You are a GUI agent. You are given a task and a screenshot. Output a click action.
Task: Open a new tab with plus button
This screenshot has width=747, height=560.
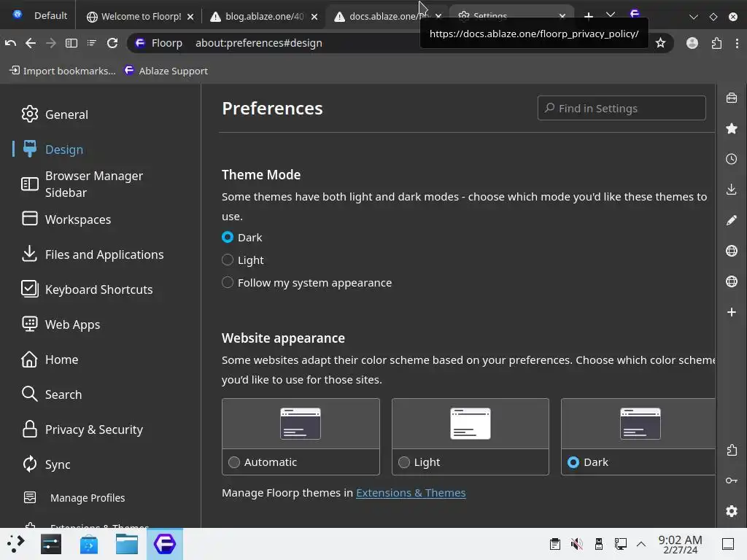[x=589, y=16]
